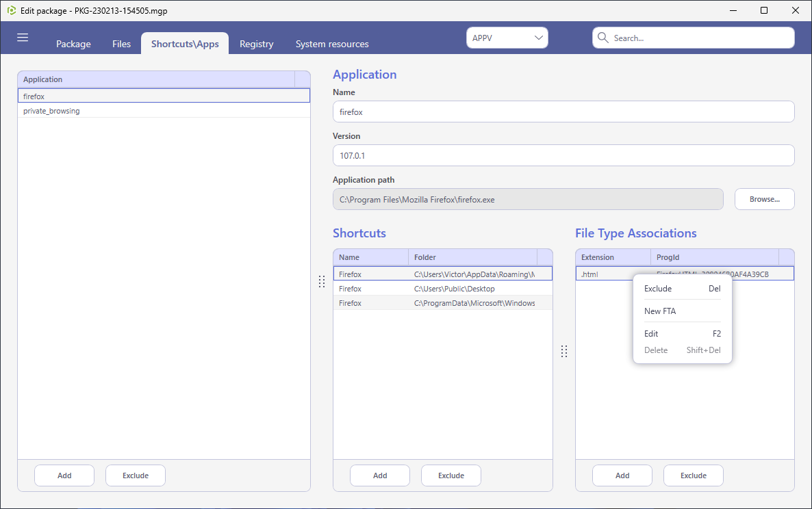Click the app icon in title bar

(x=12, y=10)
